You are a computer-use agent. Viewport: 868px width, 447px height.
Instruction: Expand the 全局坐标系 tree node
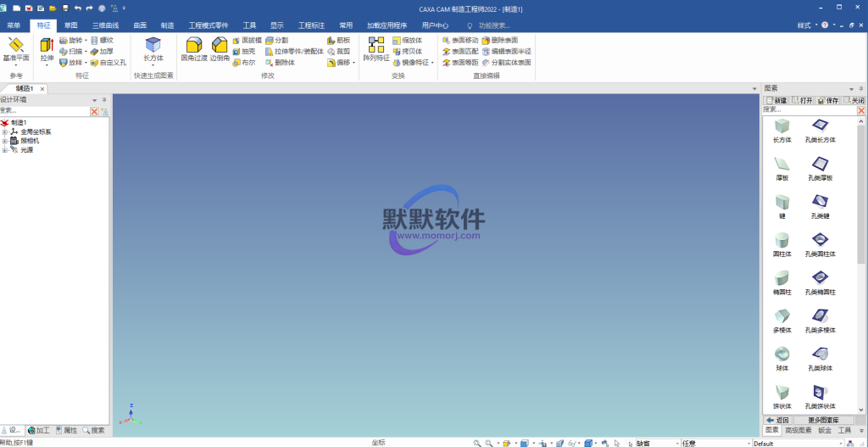click(5, 132)
